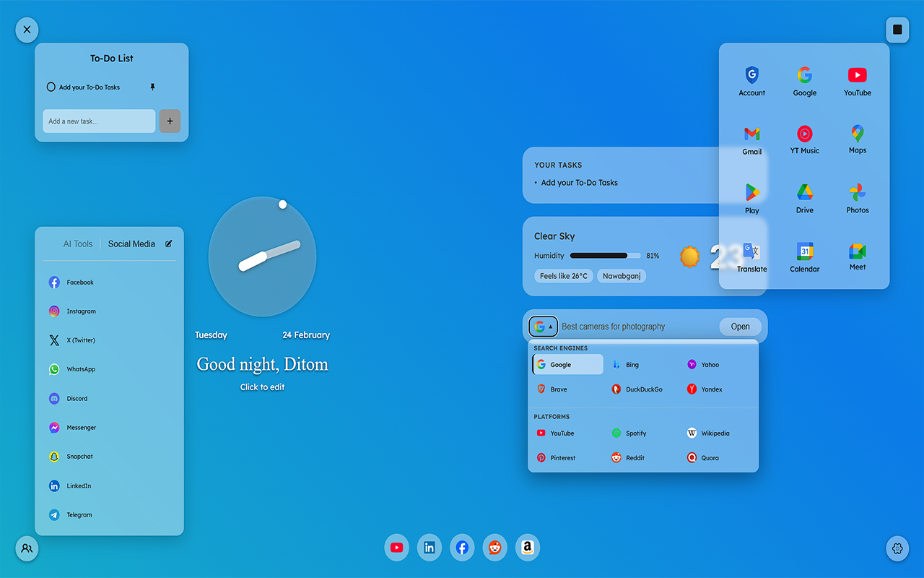Check off the Add your To-Do Tasks item
The height and width of the screenshot is (578, 924).
[x=51, y=87]
